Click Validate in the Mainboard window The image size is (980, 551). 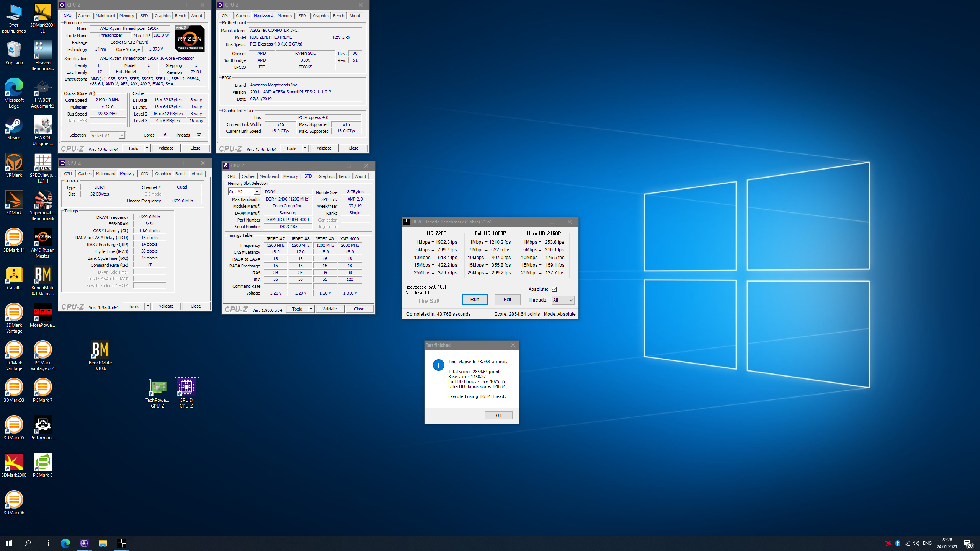pos(324,148)
